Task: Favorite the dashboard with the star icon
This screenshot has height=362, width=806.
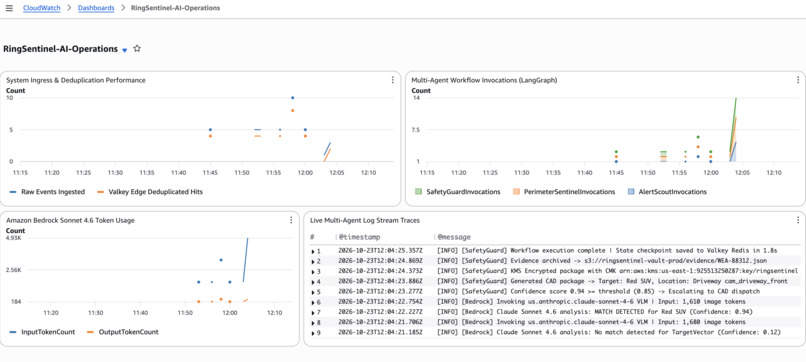Action: (x=137, y=49)
